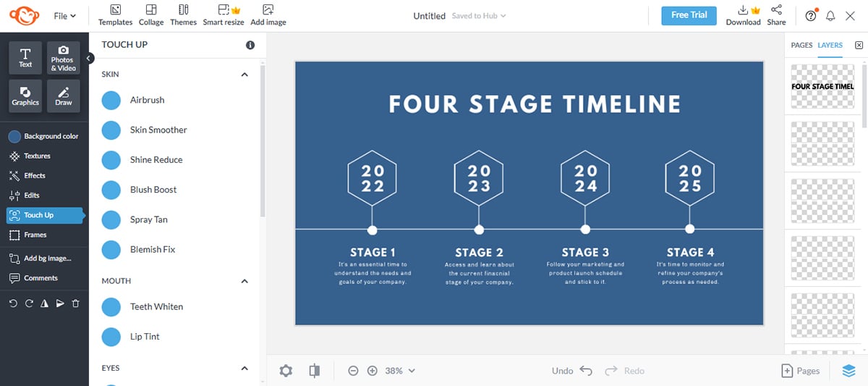Click the Touch Up info icon
Viewport: 868px width, 386px height.
(250, 45)
